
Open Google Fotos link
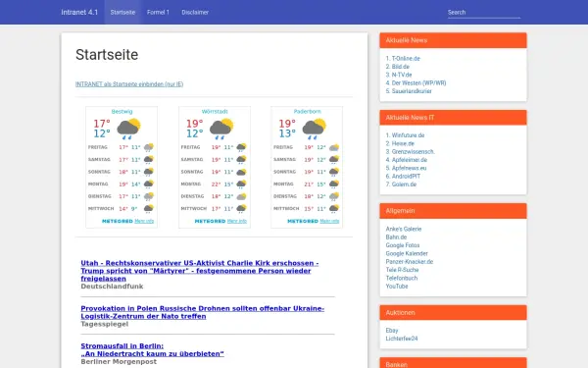coord(403,245)
